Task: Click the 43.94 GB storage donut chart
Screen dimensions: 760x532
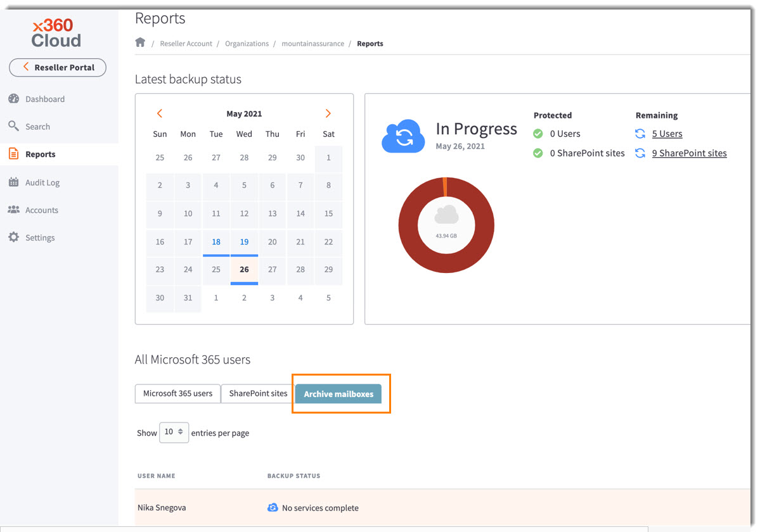Action: coord(446,225)
